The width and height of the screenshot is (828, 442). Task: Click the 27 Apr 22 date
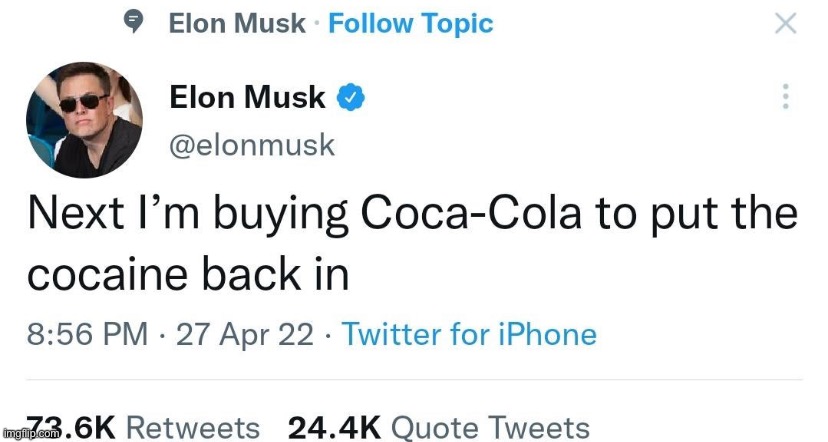244,334
